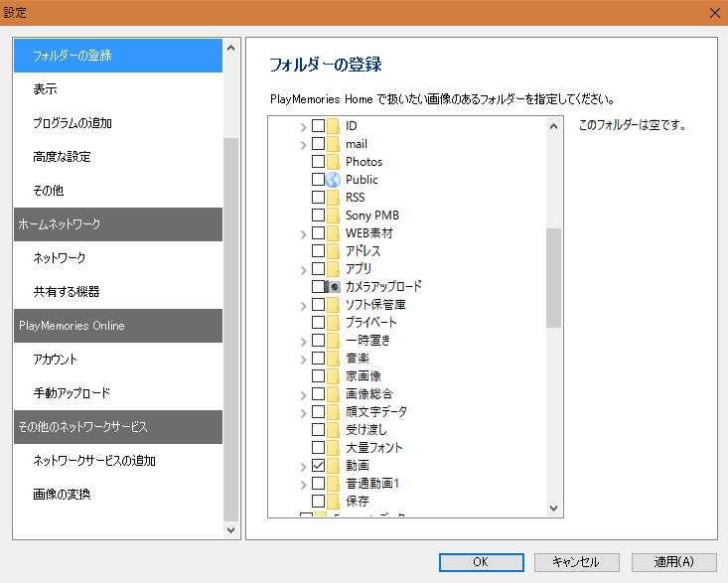Image resolution: width=728 pixels, height=583 pixels.
Task: Select the プライベート folder name
Action: tap(371, 323)
